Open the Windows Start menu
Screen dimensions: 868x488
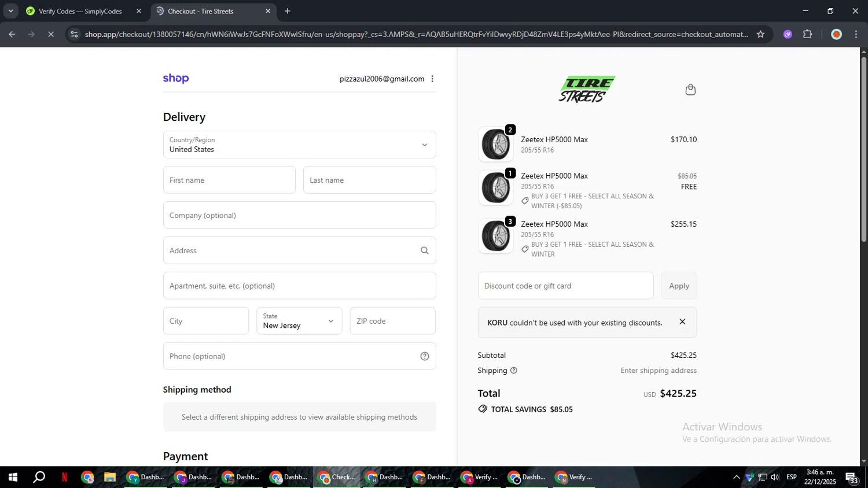pos(13,477)
